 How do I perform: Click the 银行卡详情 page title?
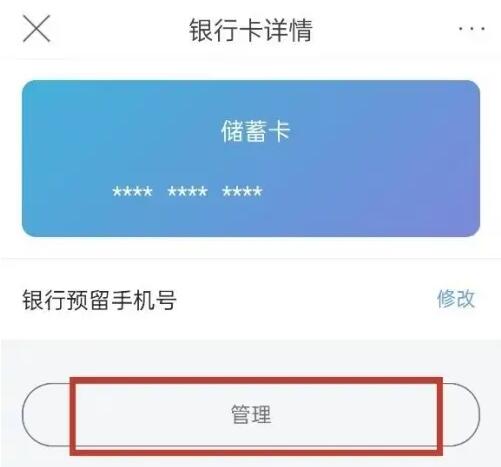[251, 30]
